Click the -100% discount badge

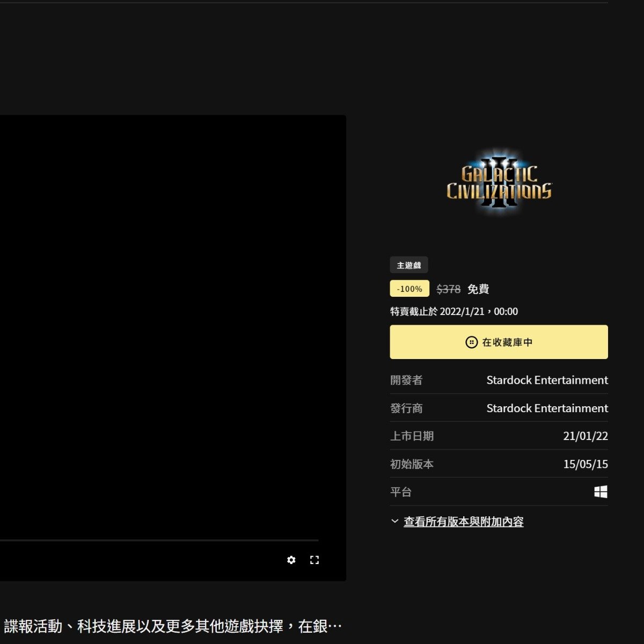point(409,289)
